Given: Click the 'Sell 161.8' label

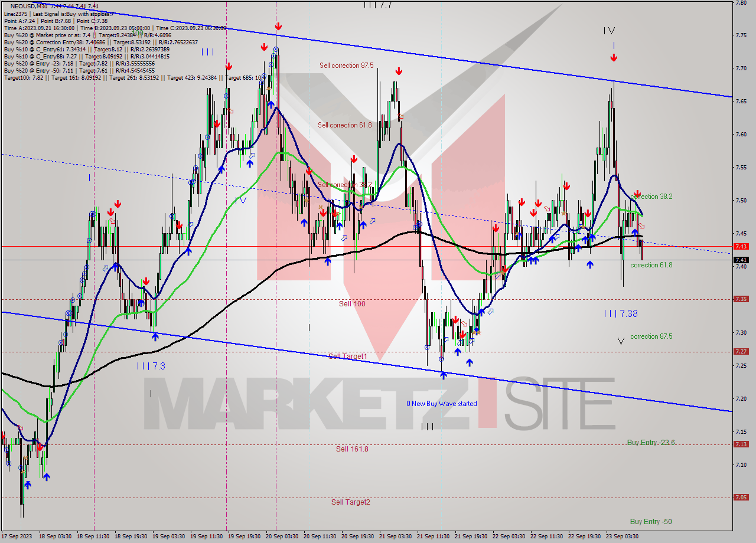Looking at the screenshot, I should click(352, 449).
